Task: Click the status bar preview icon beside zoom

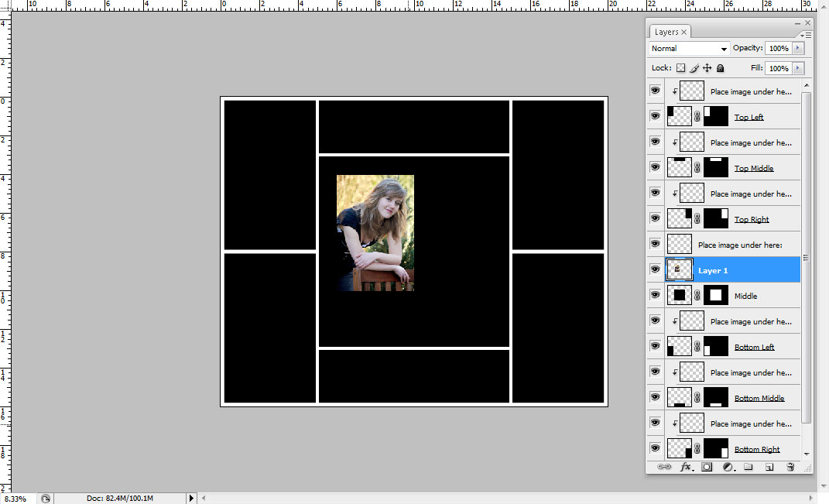Action: (x=46, y=499)
